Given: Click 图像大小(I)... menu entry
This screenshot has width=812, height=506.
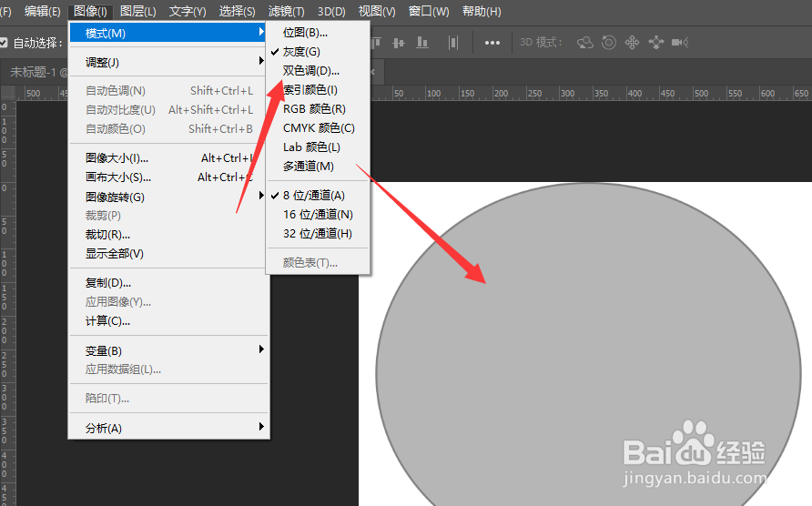Looking at the screenshot, I should [168, 158].
